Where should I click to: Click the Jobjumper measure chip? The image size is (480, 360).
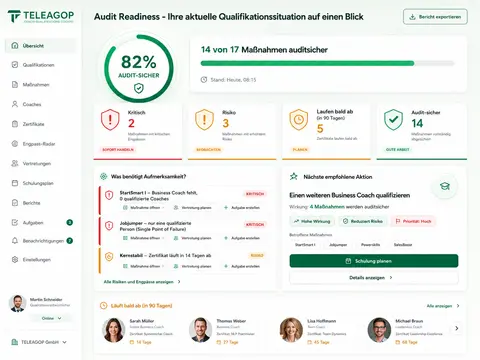(x=338, y=245)
